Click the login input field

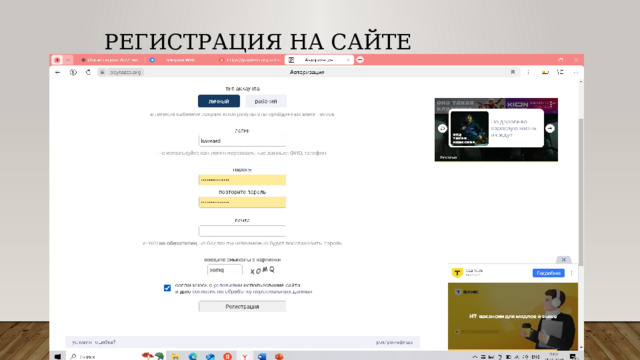click(x=242, y=141)
